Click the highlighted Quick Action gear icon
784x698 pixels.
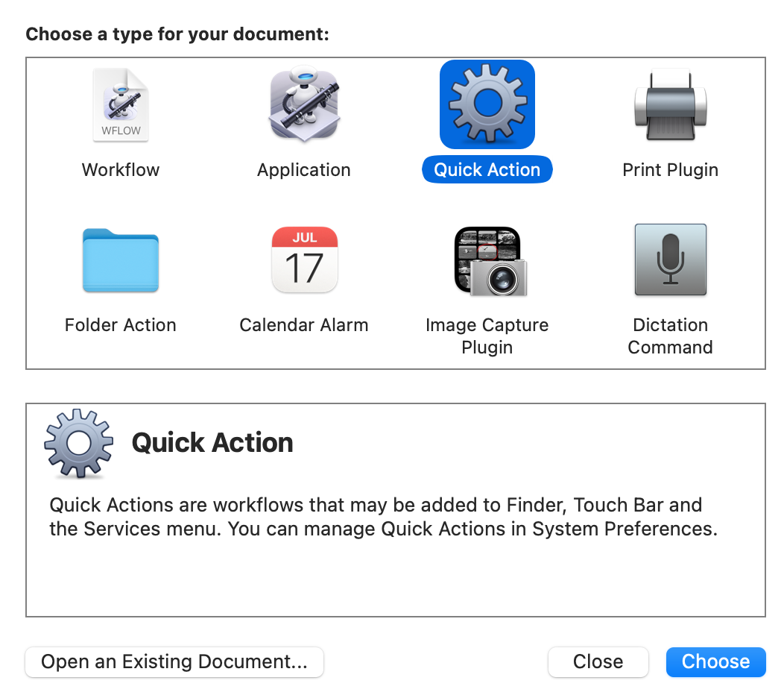click(487, 104)
